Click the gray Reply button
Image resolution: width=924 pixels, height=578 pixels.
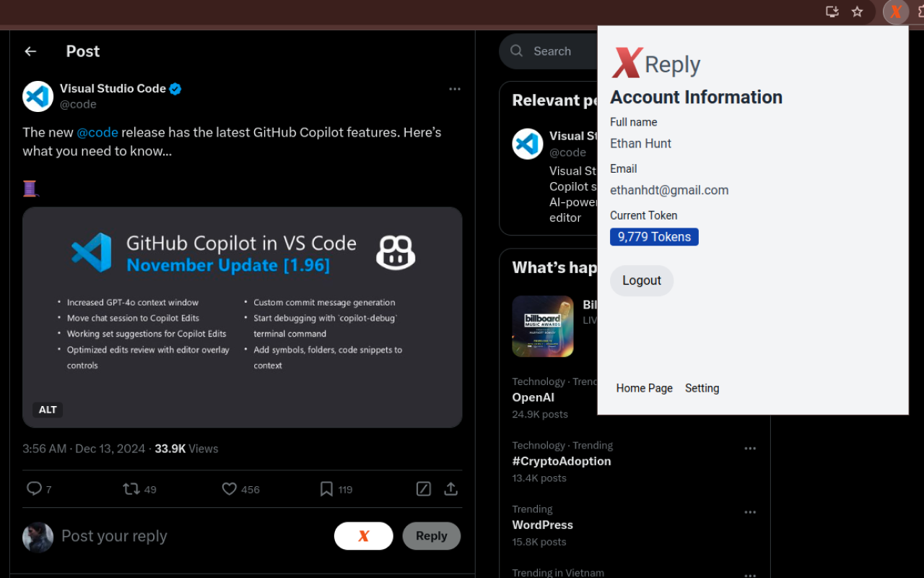click(432, 536)
